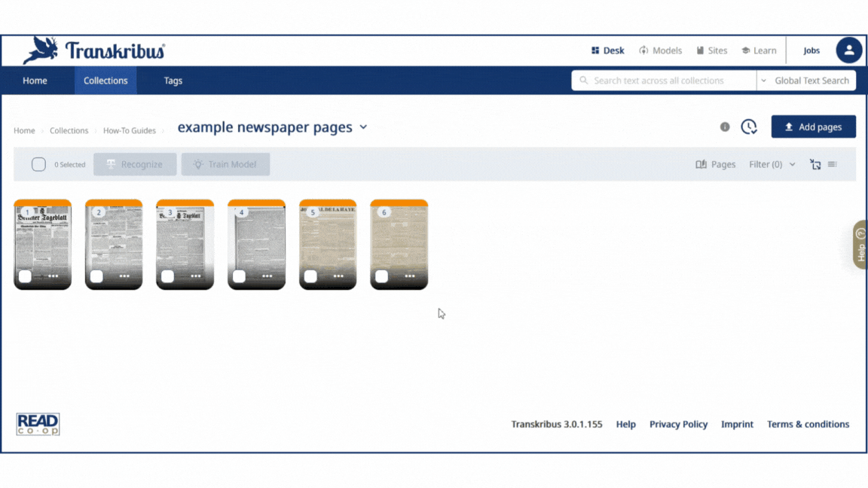Open the Collections tab
Viewport: 868px width, 488px height.
coord(105,81)
